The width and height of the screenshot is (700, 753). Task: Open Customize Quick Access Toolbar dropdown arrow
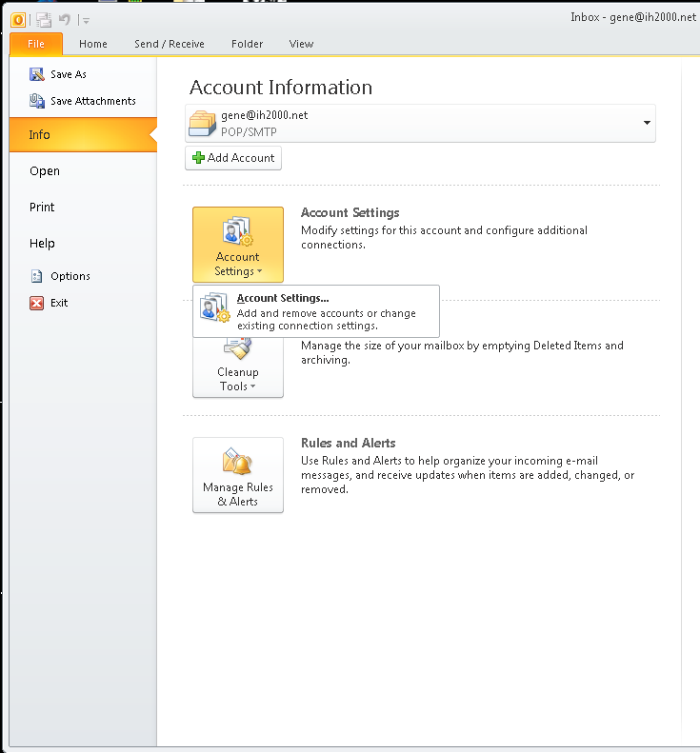(86, 21)
